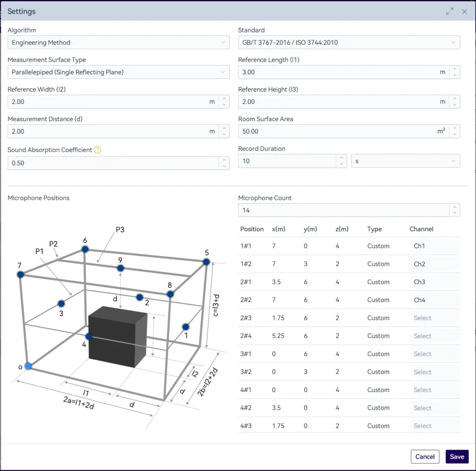Select microphone point 7 in the diagram
Image resolution: width=476 pixels, height=471 pixels.
[x=20, y=275]
